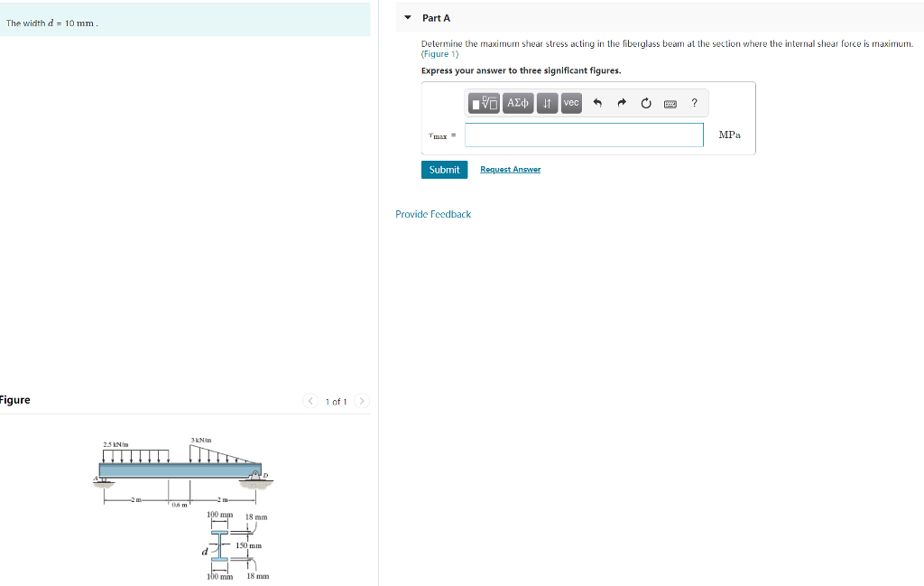Go to the next figure
924x586 pixels.
point(362,401)
